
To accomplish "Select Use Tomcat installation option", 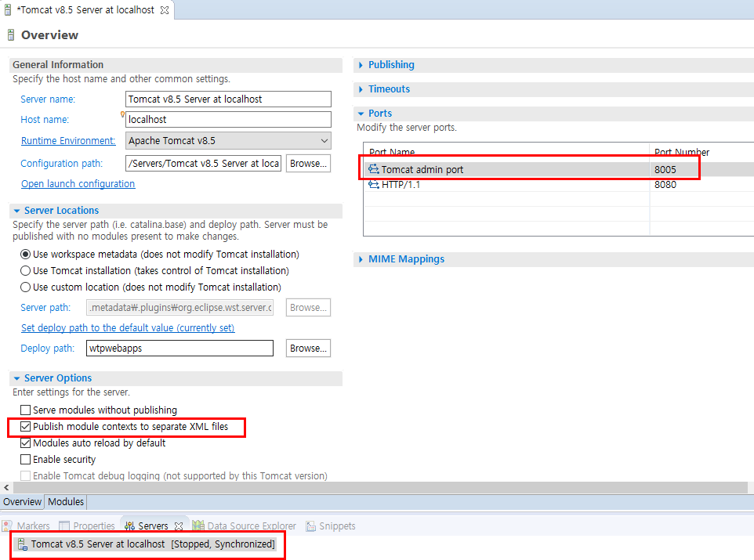I will [x=26, y=271].
